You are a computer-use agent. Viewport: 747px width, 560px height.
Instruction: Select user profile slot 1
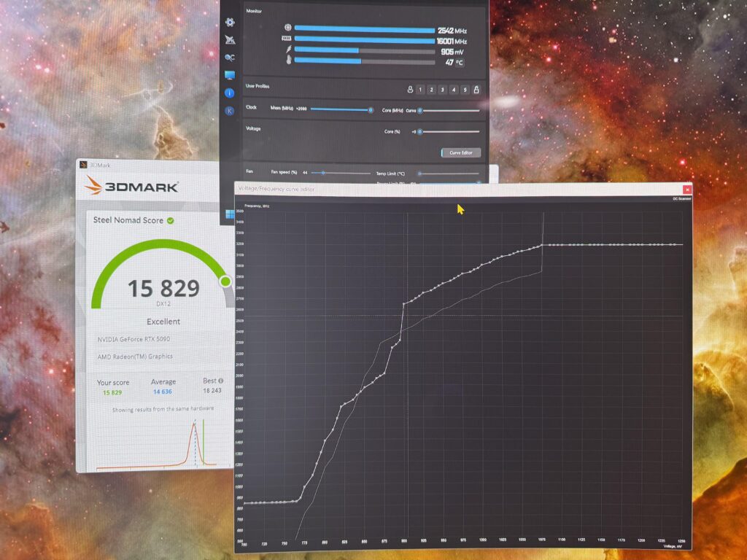(420, 90)
